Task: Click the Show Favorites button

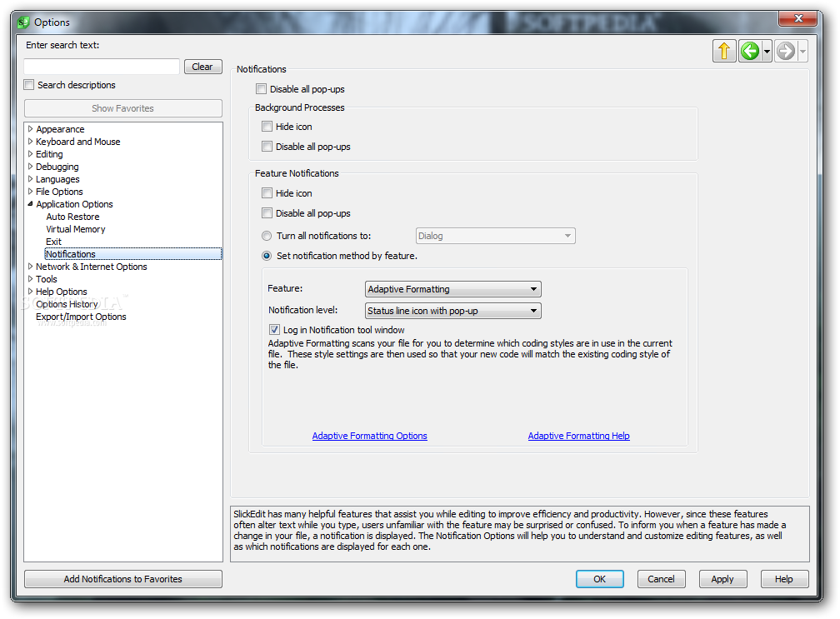Action: [122, 108]
